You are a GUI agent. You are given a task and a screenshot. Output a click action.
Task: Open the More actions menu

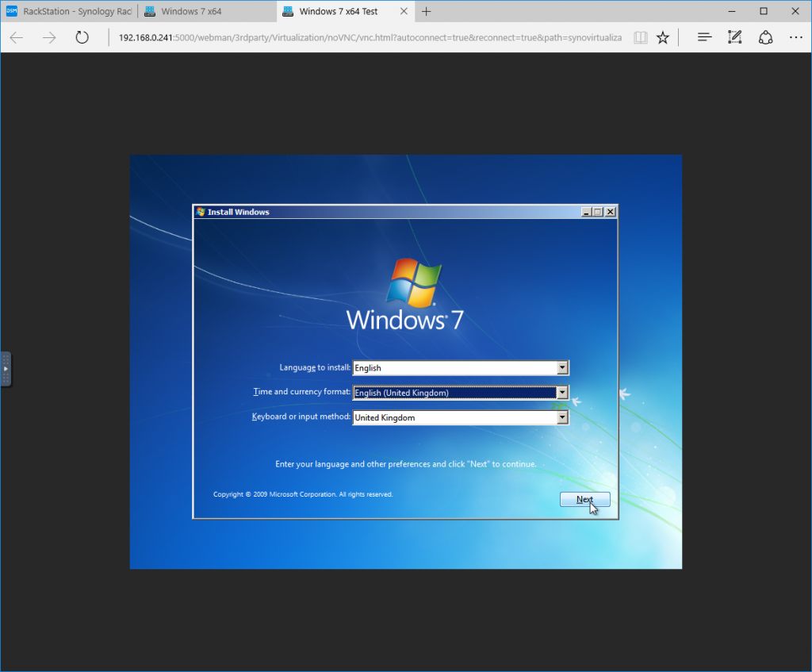click(795, 36)
